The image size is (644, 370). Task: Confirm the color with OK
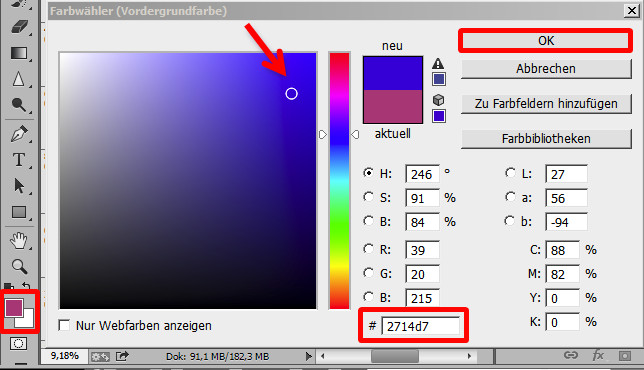546,41
